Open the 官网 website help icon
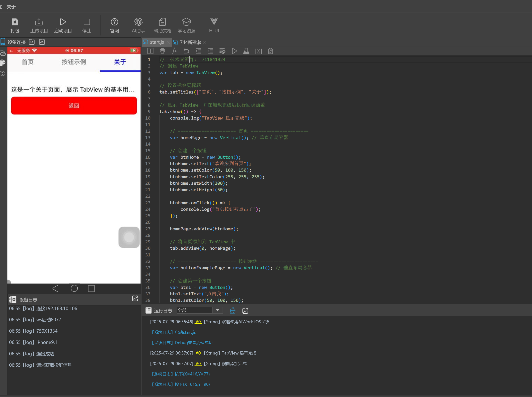The width and height of the screenshot is (532, 397). click(114, 25)
